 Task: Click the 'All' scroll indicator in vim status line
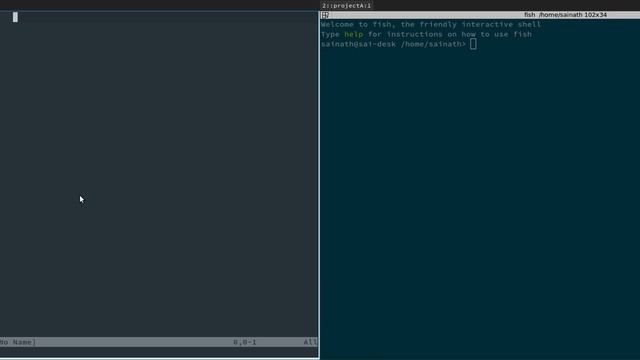pos(310,342)
